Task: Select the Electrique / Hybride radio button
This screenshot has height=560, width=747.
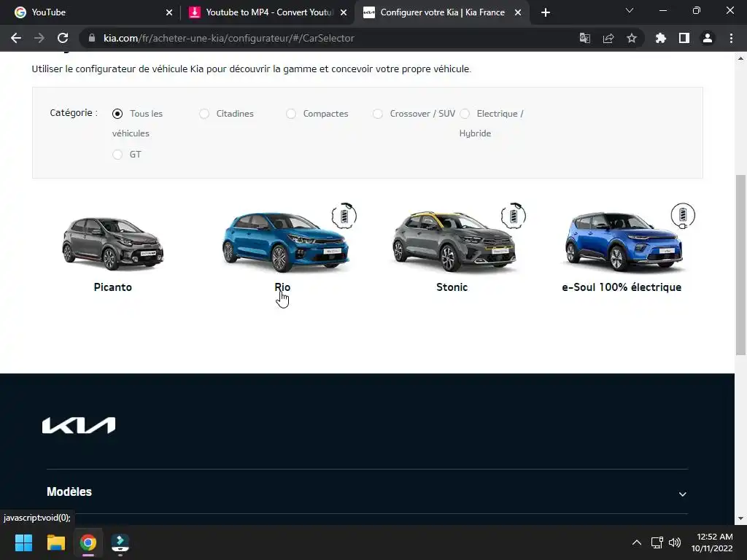Action: pos(465,114)
